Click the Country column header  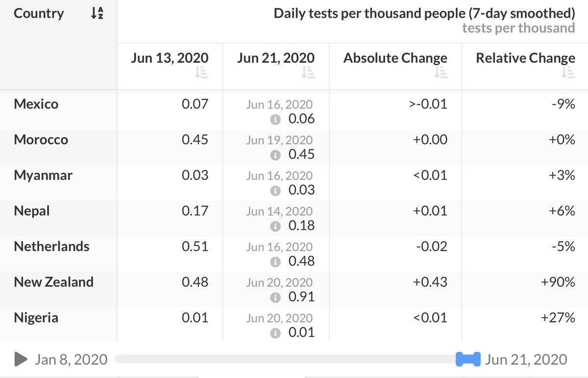pos(39,14)
